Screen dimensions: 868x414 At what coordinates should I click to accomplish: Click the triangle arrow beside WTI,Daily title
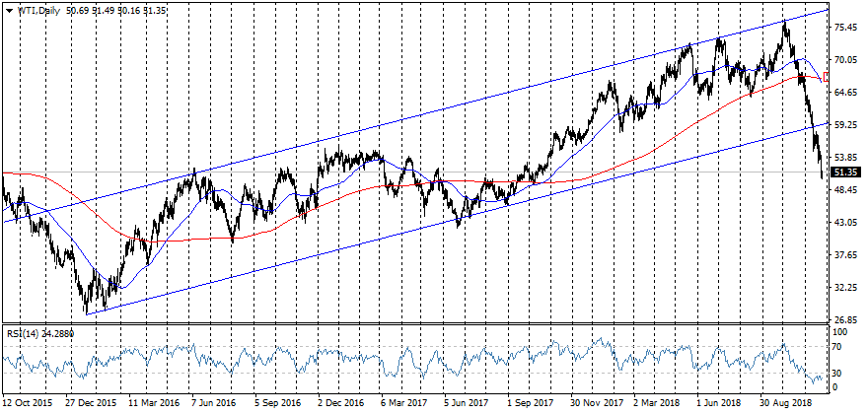click(x=8, y=11)
